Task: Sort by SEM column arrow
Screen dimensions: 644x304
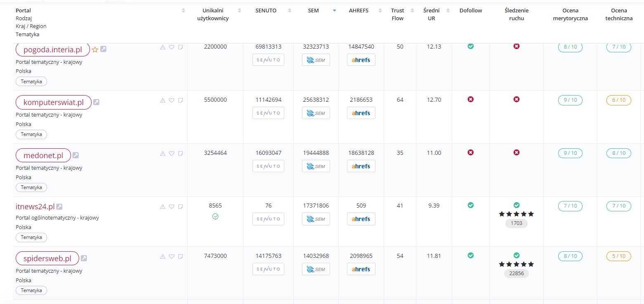Action: click(335, 10)
